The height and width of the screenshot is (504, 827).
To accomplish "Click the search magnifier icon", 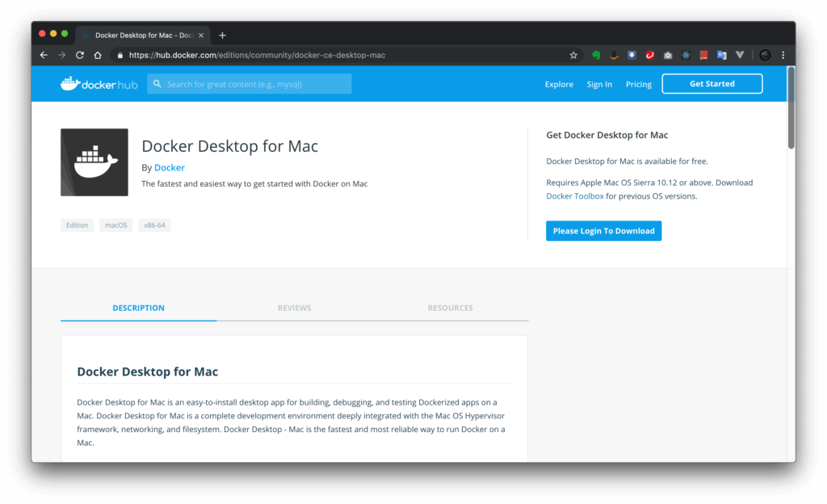I will pos(157,84).
